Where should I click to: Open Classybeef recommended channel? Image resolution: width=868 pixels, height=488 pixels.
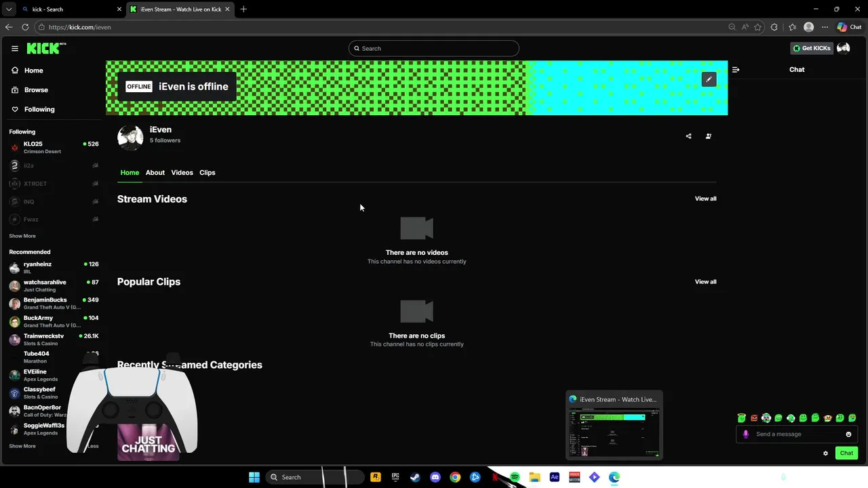coord(42,392)
